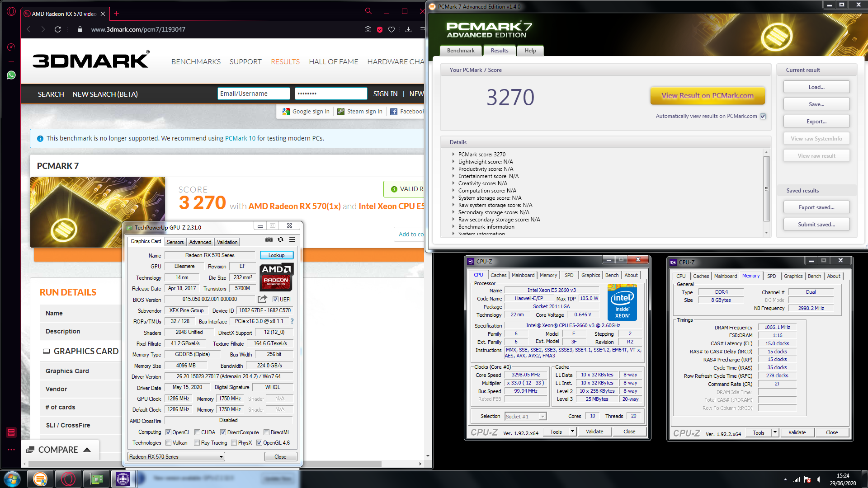
Task: Toggle PhysX checkbox
Action: 234,443
